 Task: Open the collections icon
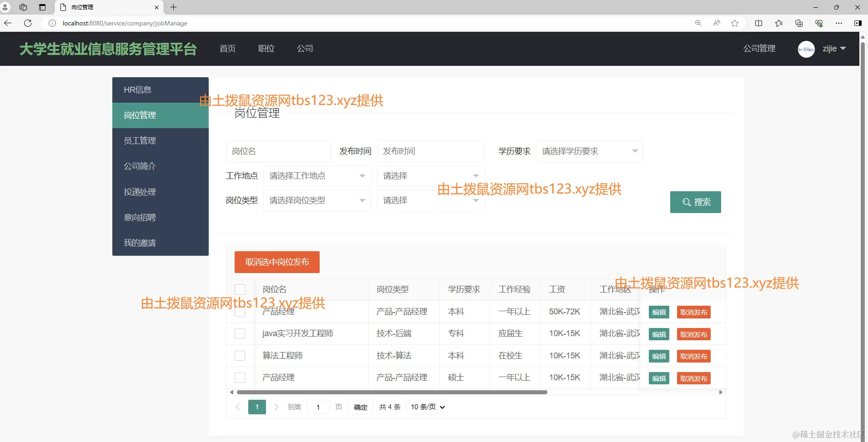(799, 23)
